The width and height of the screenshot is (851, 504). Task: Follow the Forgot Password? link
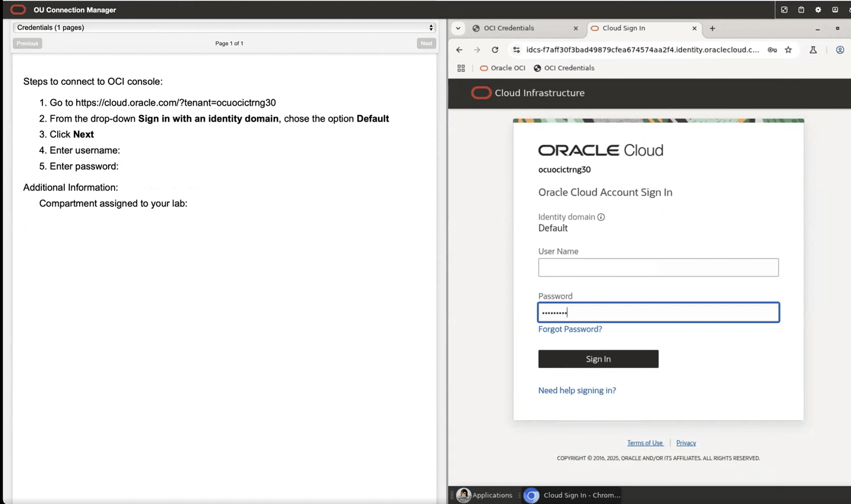570,329
